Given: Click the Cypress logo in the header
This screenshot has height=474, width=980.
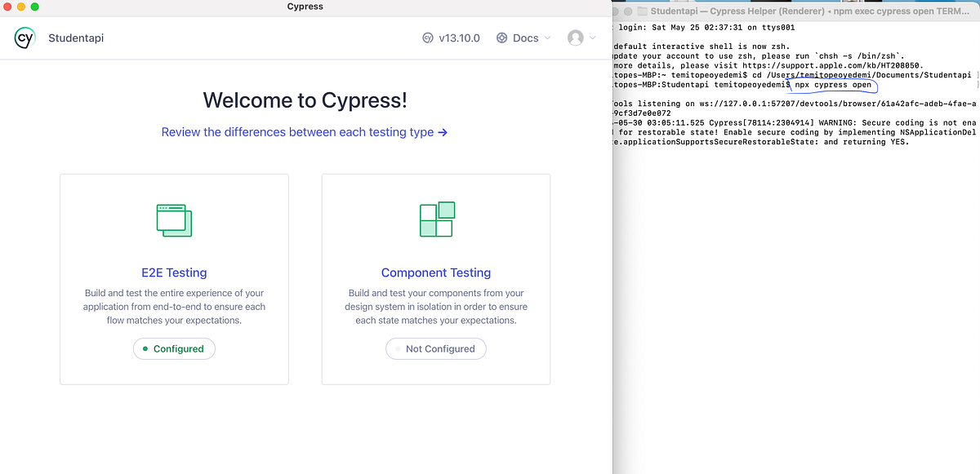Looking at the screenshot, I should [24, 38].
